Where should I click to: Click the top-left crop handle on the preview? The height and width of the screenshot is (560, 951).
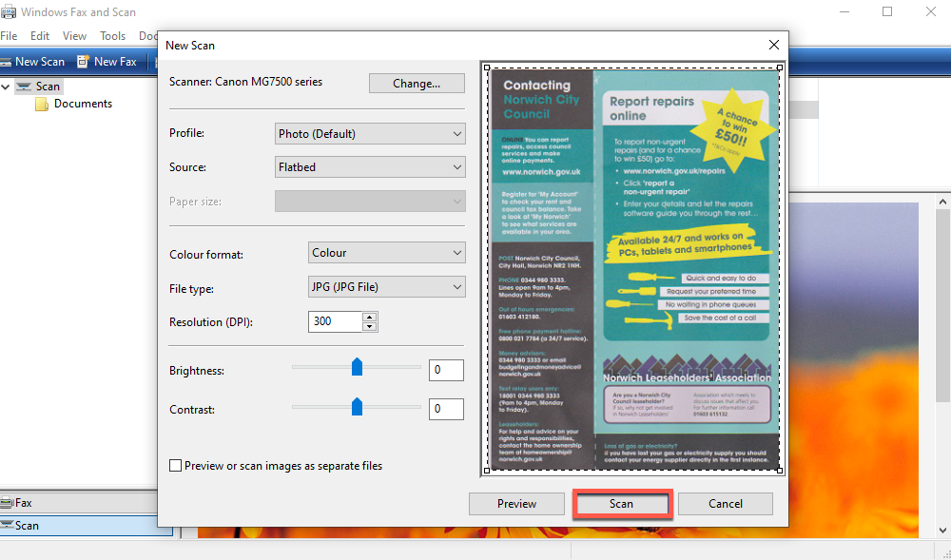486,68
